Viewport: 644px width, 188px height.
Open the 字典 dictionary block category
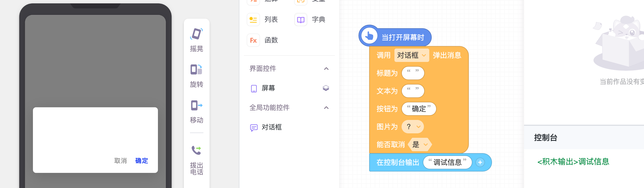[x=301, y=20]
